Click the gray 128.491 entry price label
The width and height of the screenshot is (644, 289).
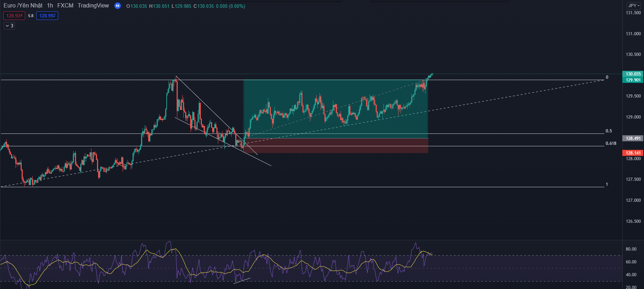pos(633,138)
